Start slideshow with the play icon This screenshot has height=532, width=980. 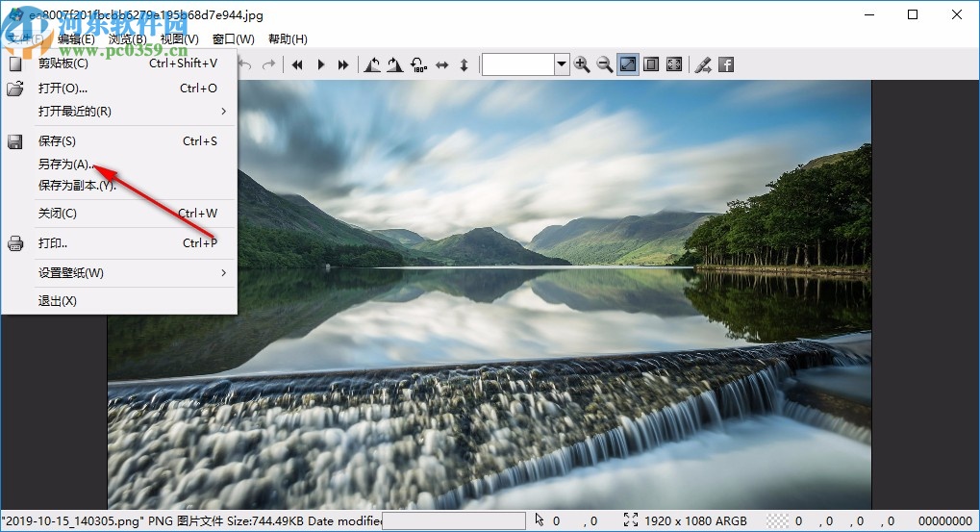[321, 64]
